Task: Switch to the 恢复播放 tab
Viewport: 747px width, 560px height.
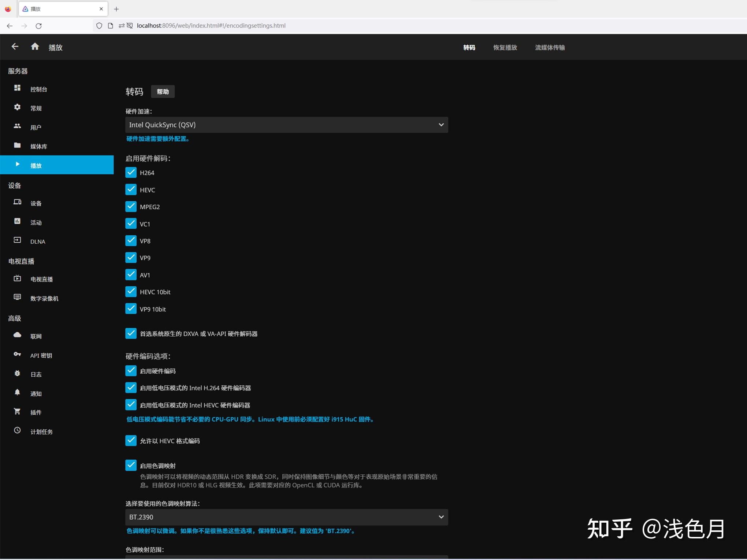Action: (x=505, y=47)
